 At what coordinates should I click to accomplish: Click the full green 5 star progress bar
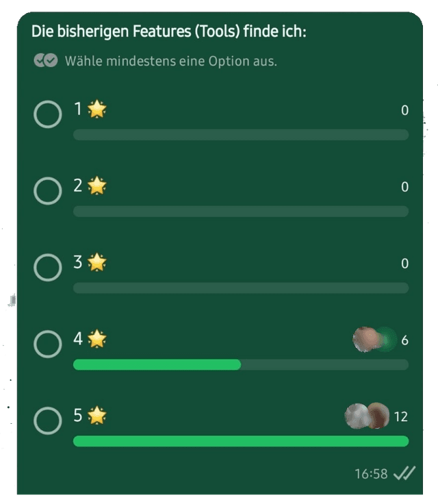pos(240,441)
